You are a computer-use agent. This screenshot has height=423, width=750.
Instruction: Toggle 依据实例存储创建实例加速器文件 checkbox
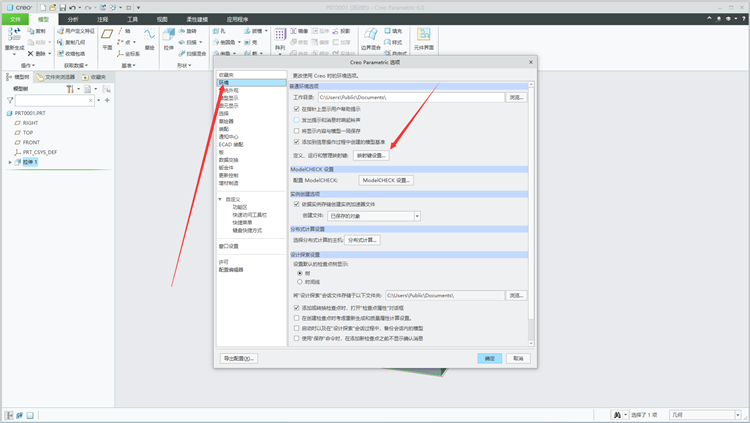tap(297, 204)
